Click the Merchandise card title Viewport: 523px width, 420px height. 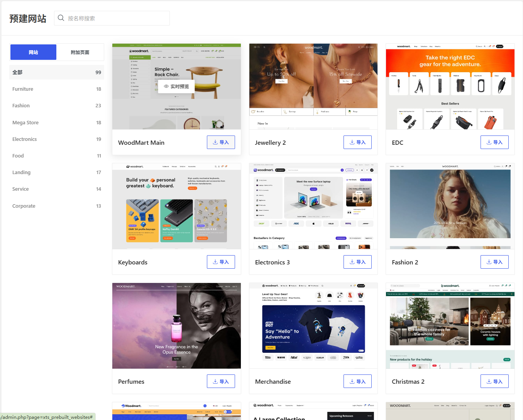(x=273, y=382)
